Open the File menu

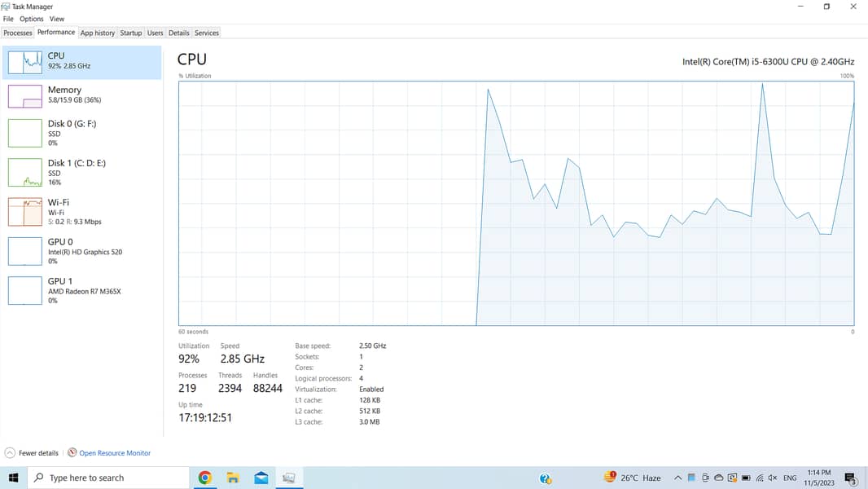tap(8, 19)
